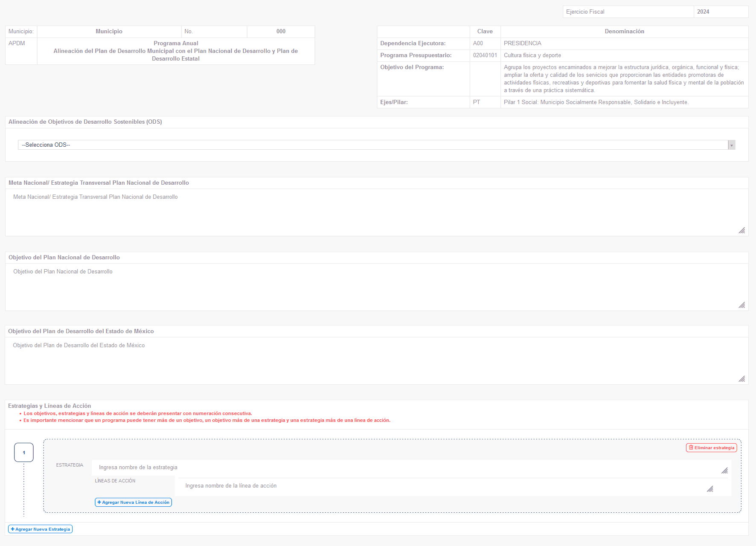Grab the Meta Nacional textarea resize handle
756x546 pixels.
(742, 230)
